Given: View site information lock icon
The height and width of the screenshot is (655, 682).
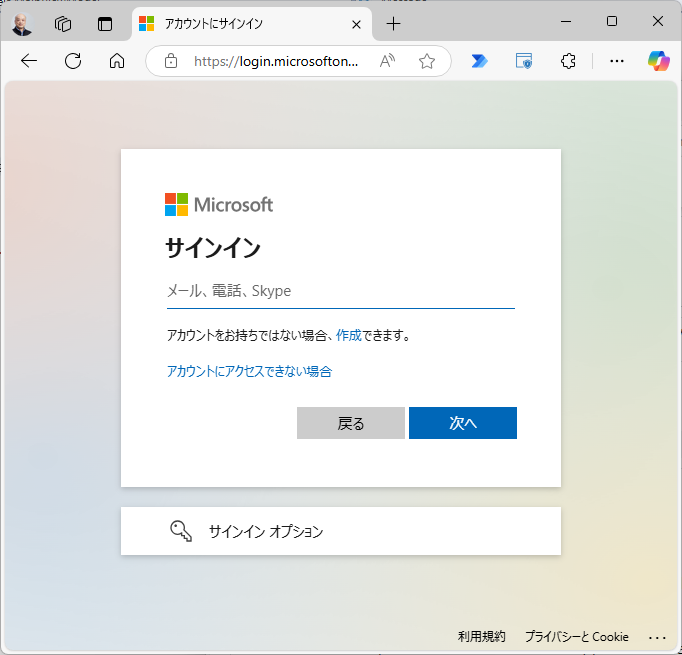Looking at the screenshot, I should pos(171,61).
